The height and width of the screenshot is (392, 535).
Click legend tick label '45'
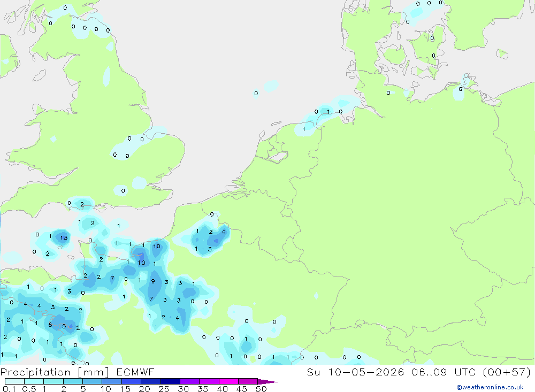coord(242,389)
